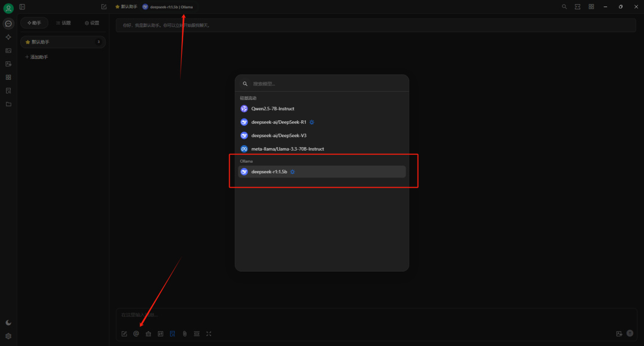
Task: Switch to the 助手 tab
Action: click(34, 23)
